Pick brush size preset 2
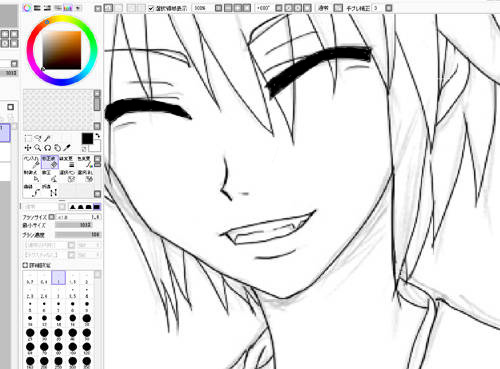This screenshot has height=369, width=500. pos(87,278)
